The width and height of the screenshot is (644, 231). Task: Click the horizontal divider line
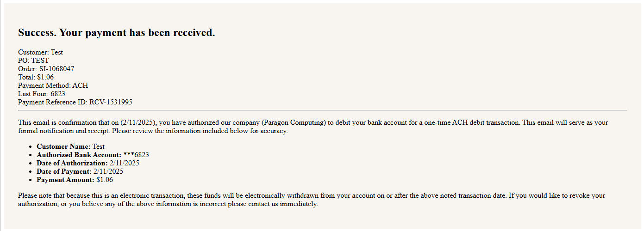coord(322,110)
